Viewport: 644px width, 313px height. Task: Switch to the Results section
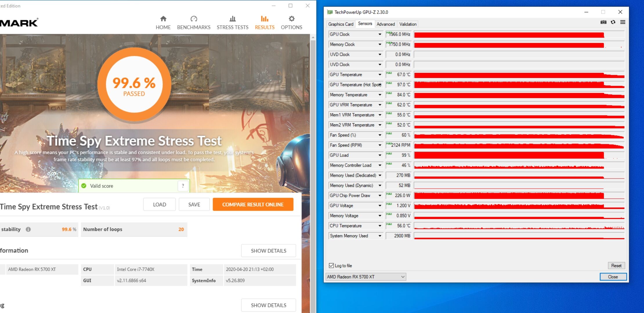point(265,23)
